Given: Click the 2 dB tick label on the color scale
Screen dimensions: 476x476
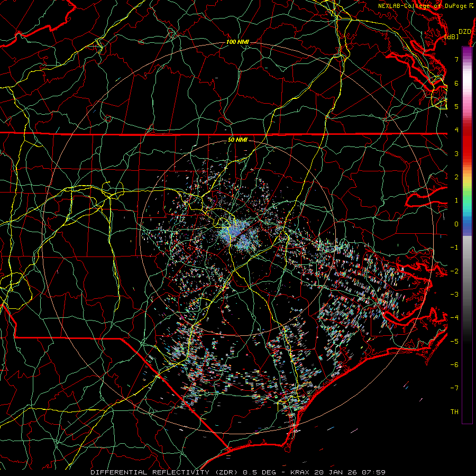Looking at the screenshot, I should [x=456, y=177].
